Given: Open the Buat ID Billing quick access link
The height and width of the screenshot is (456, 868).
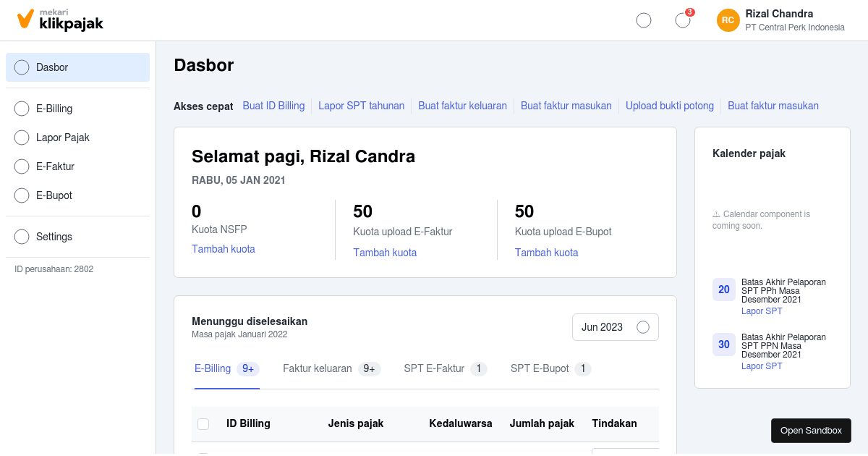Looking at the screenshot, I should (x=273, y=106).
